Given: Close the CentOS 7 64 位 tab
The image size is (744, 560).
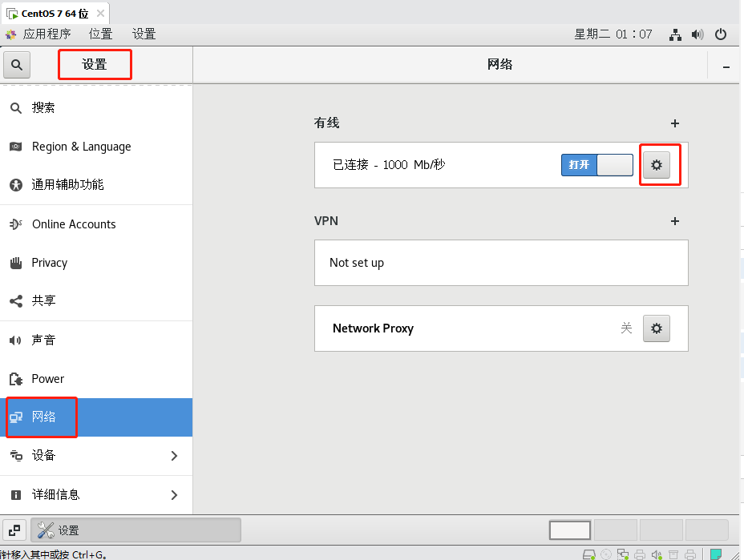Looking at the screenshot, I should click(x=100, y=14).
